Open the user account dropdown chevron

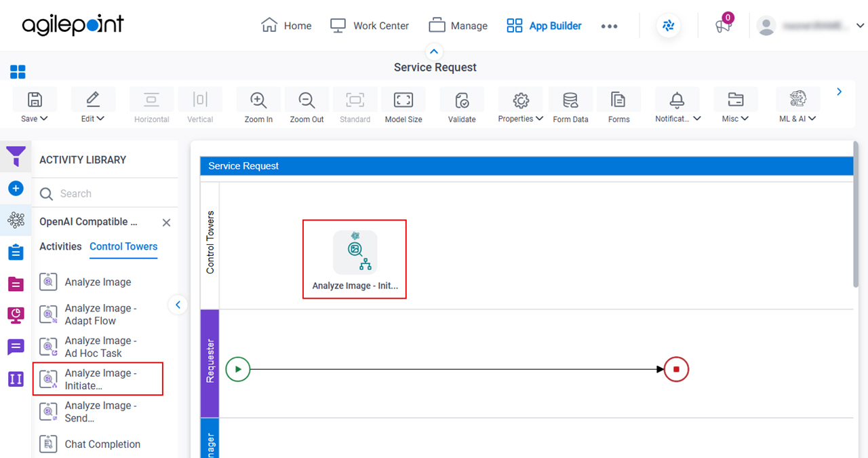[x=860, y=26]
